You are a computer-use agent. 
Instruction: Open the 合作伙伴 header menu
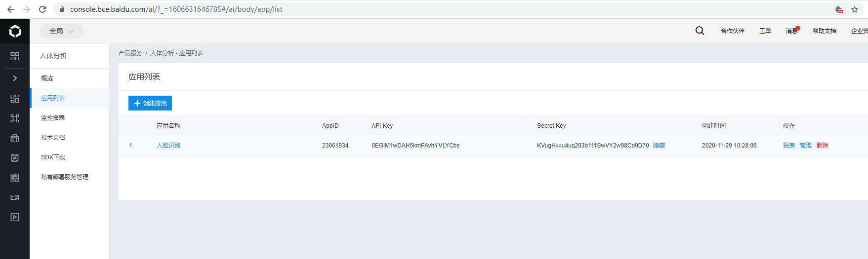click(732, 31)
